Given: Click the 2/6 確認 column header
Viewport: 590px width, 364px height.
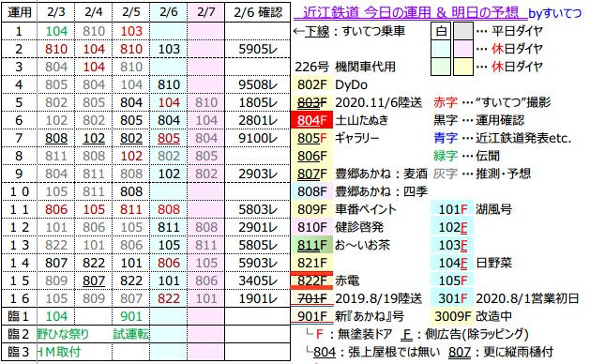Looking at the screenshot, I should click(258, 12).
